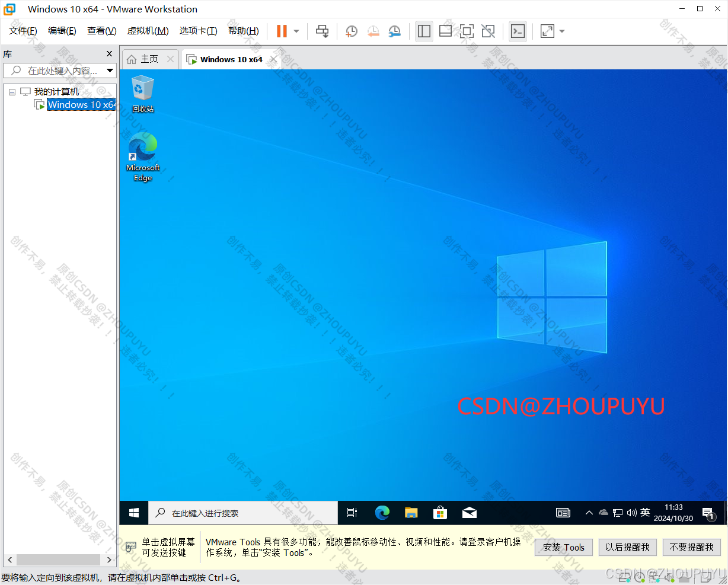
Task: Select the Microsoft Edge desktop shortcut
Action: pyautogui.click(x=143, y=157)
